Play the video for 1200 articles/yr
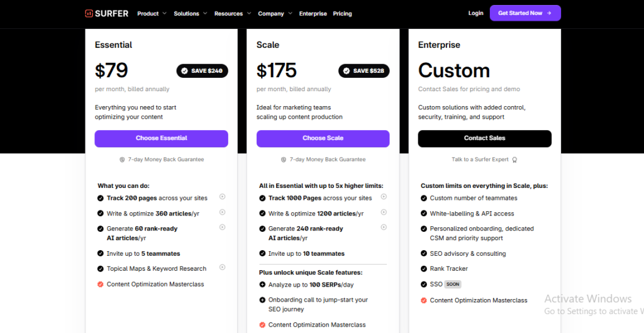Screen dimensions: 644x333 [x=384, y=212]
